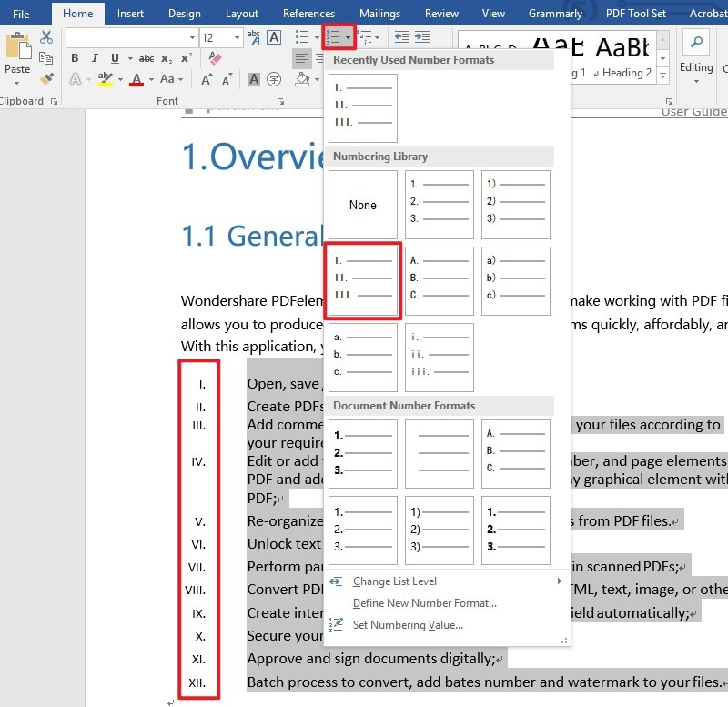Click the Decrease Indent icon
This screenshot has width=728, height=707.
click(x=401, y=37)
